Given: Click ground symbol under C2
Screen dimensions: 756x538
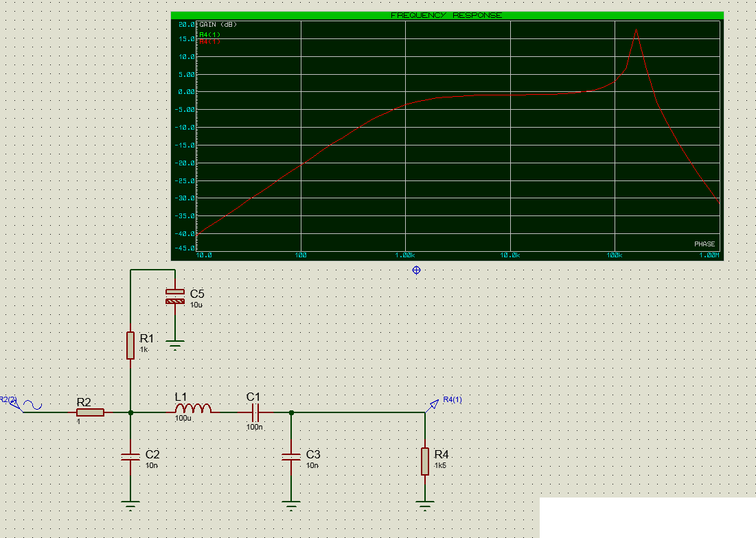Looking at the screenshot, I should [130, 505].
